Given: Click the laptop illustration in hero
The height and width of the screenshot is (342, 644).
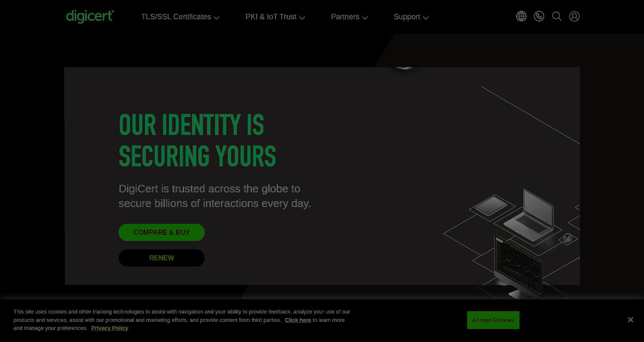Looking at the screenshot, I should (x=529, y=215).
